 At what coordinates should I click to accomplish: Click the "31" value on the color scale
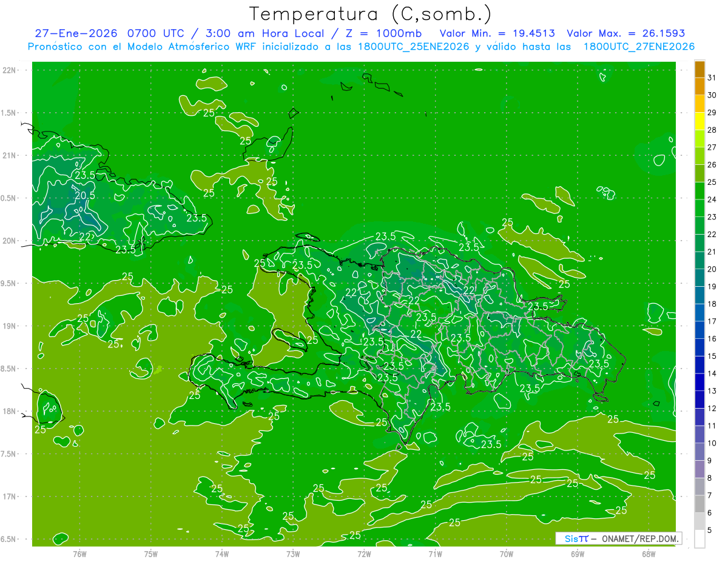click(x=712, y=77)
